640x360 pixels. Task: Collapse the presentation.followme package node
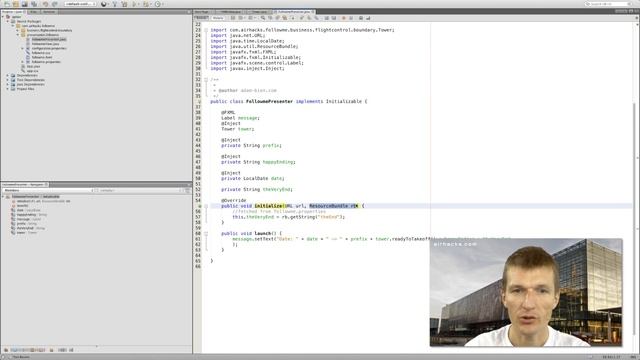point(18,35)
